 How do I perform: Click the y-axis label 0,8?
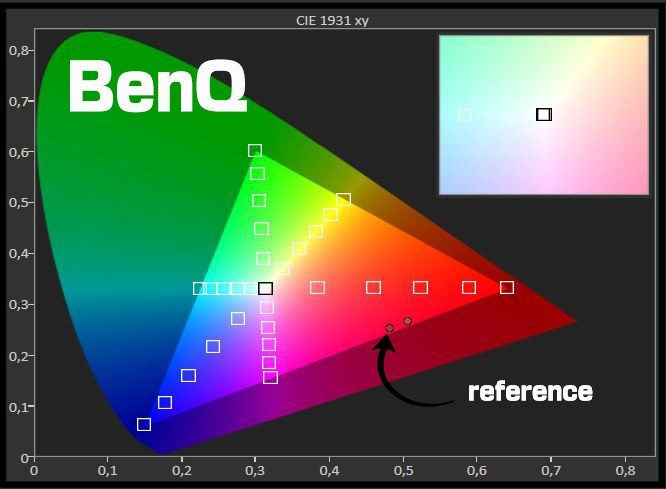[18, 51]
